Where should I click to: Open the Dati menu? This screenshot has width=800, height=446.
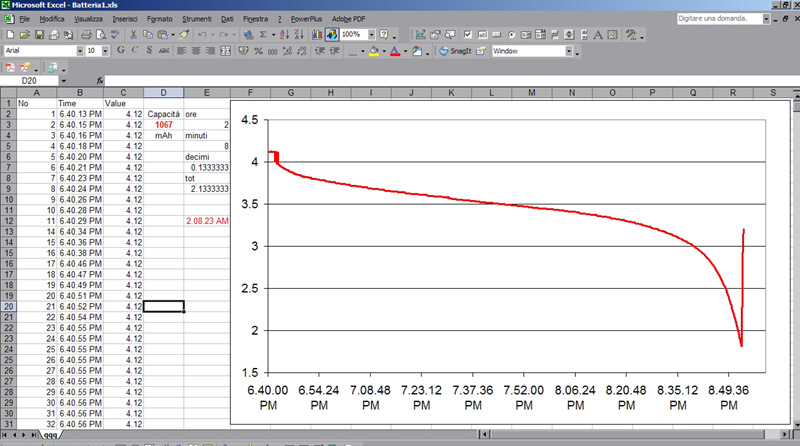click(227, 19)
